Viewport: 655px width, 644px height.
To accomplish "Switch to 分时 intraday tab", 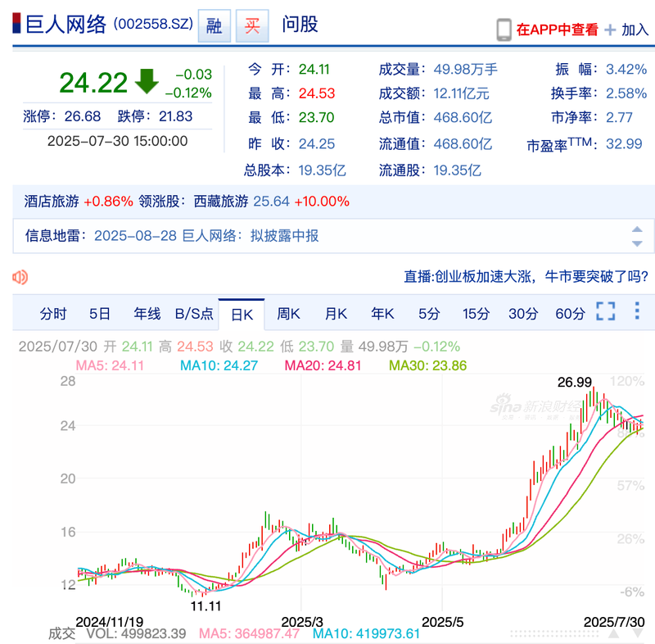I will coord(53,313).
